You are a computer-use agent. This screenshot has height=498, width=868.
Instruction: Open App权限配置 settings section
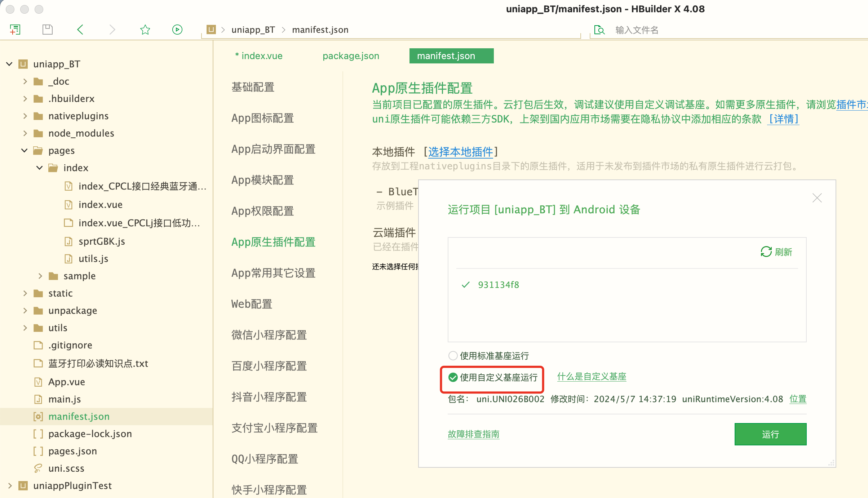click(x=262, y=211)
